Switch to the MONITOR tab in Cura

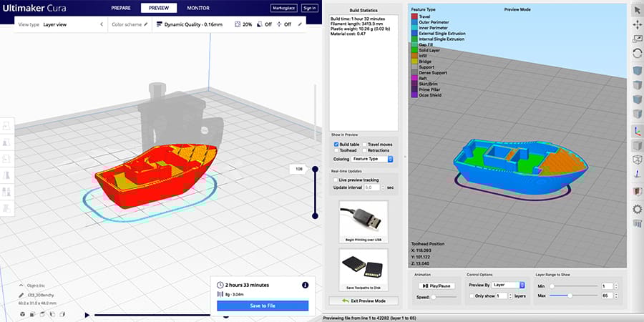click(198, 8)
